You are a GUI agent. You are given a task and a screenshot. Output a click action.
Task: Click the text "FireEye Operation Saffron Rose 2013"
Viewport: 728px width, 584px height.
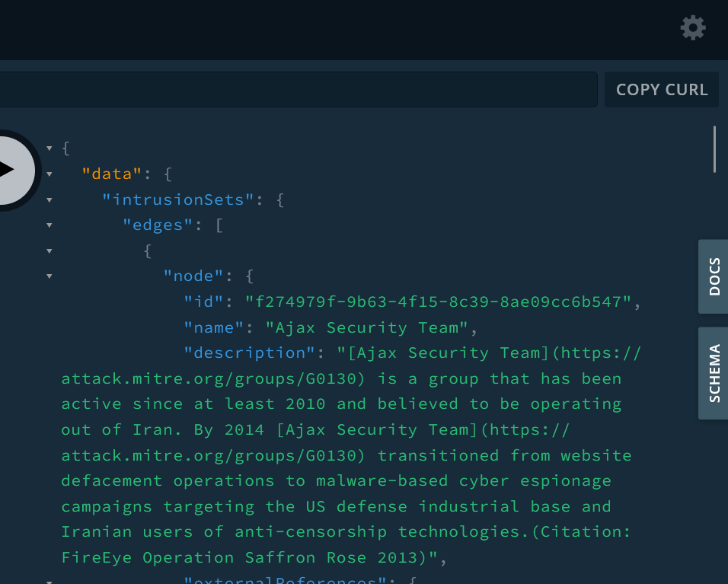[x=240, y=557]
